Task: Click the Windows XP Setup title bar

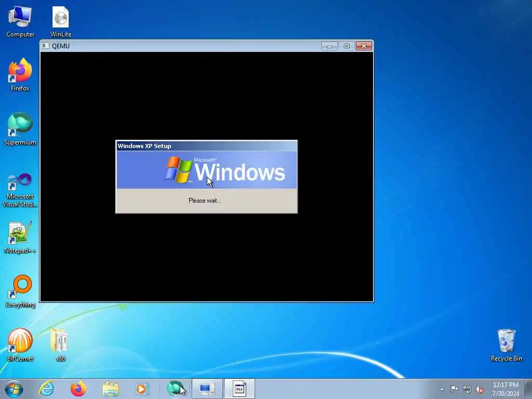Action: coord(206,146)
